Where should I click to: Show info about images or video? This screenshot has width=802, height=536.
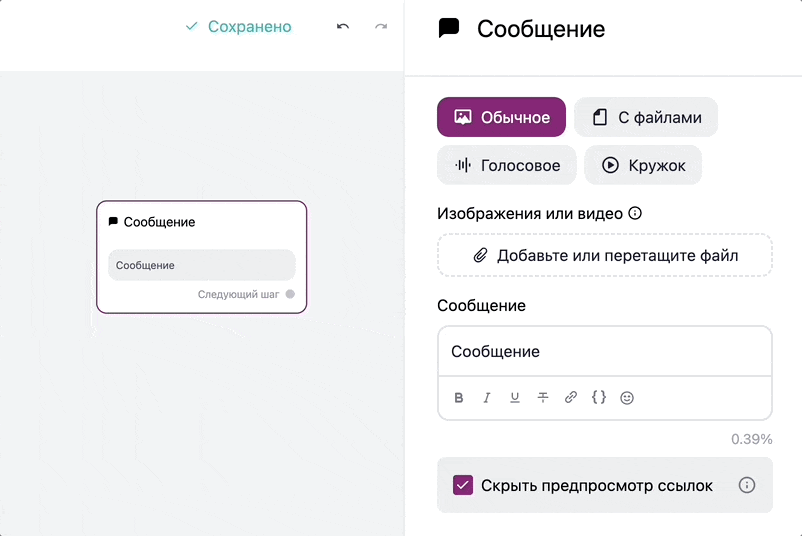(x=635, y=213)
